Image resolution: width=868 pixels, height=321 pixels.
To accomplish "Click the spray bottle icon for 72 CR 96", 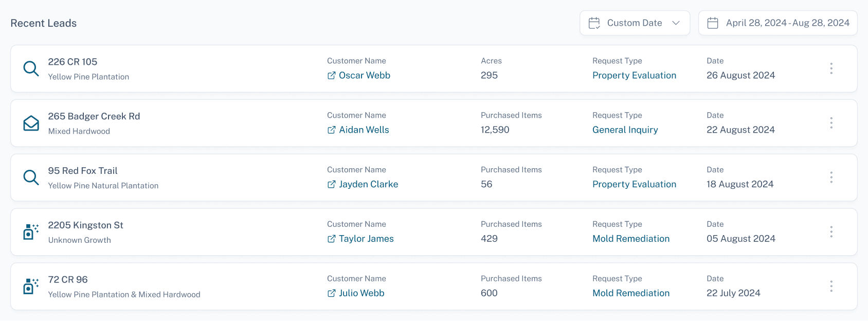I will click(31, 287).
